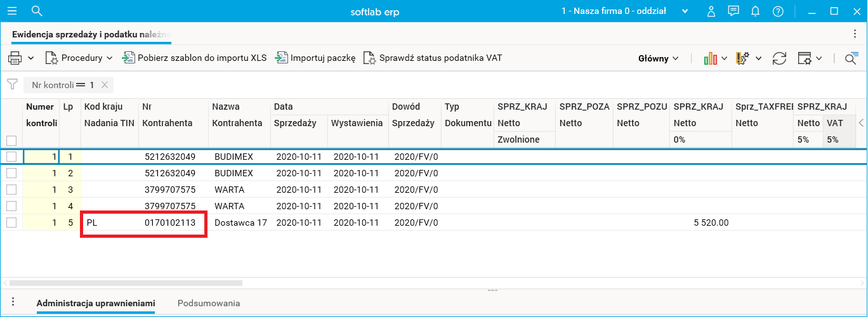
Task: Open help via the question mark icon
Action: click(x=778, y=11)
